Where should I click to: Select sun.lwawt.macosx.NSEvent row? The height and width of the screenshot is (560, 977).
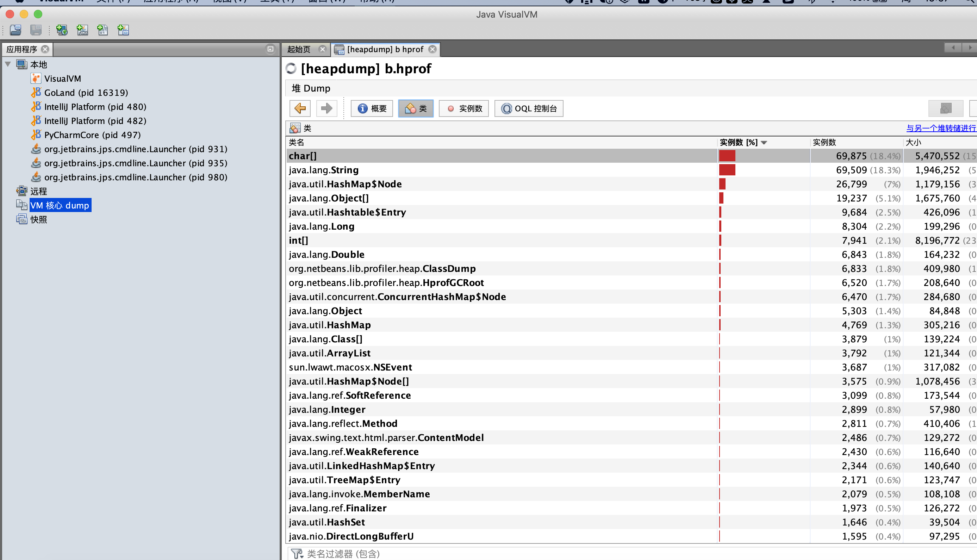click(x=632, y=367)
